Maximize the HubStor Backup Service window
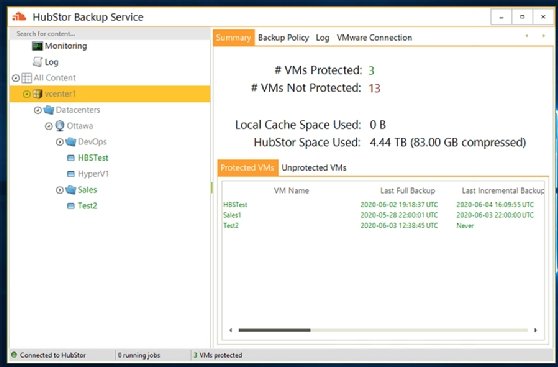The width and height of the screenshot is (558, 367). coord(522,17)
